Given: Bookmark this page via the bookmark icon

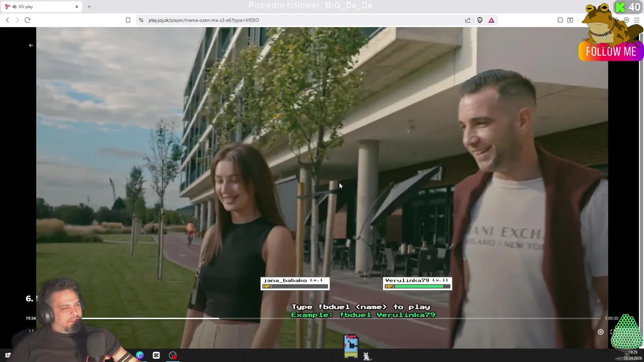Looking at the screenshot, I should (x=128, y=20).
